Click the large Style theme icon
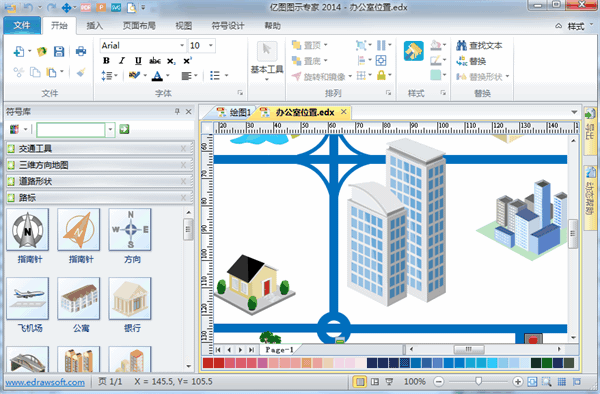The width and height of the screenshot is (600, 394). click(414, 51)
